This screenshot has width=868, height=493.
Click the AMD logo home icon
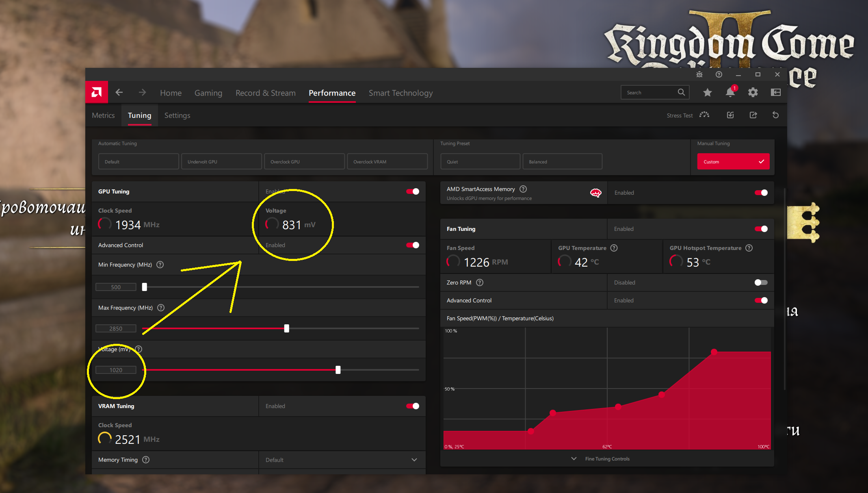click(97, 92)
